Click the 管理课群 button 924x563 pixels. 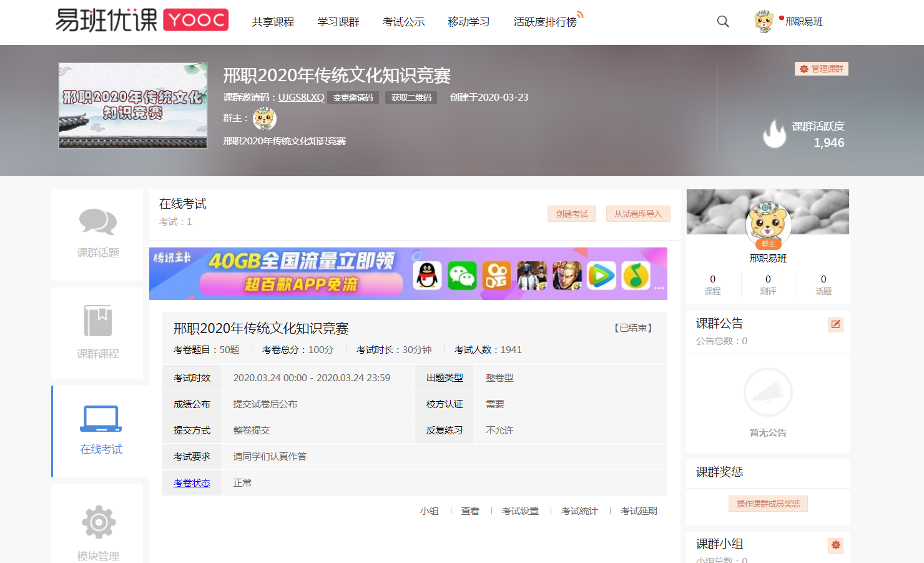click(821, 69)
